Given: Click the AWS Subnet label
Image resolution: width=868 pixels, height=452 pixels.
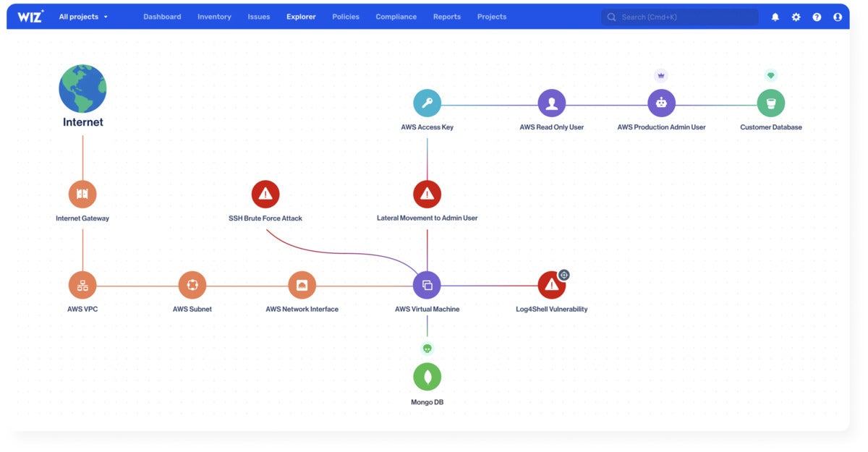Looking at the screenshot, I should pos(192,310).
